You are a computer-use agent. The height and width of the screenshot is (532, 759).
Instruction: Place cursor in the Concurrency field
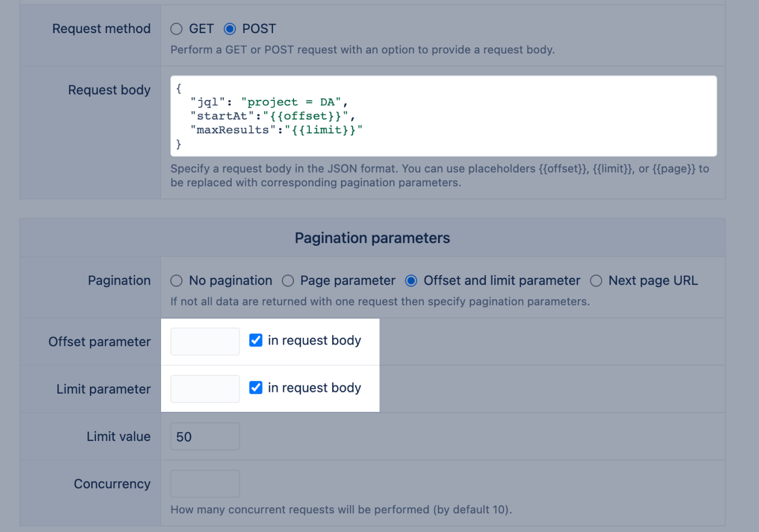point(205,483)
